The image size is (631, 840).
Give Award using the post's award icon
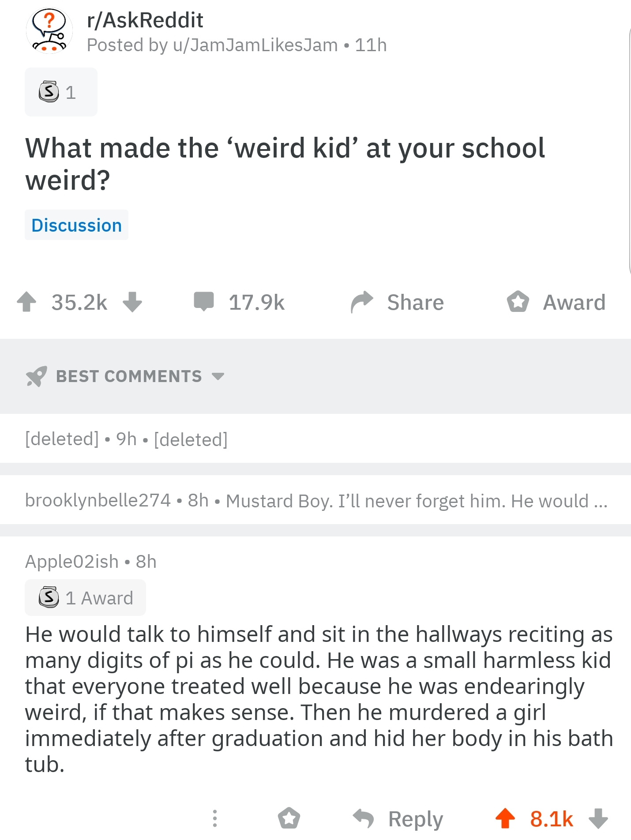[518, 302]
